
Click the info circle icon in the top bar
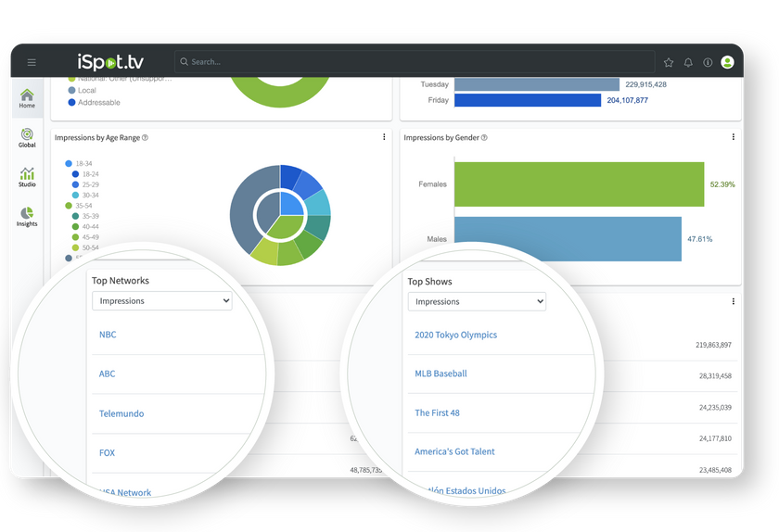click(708, 62)
